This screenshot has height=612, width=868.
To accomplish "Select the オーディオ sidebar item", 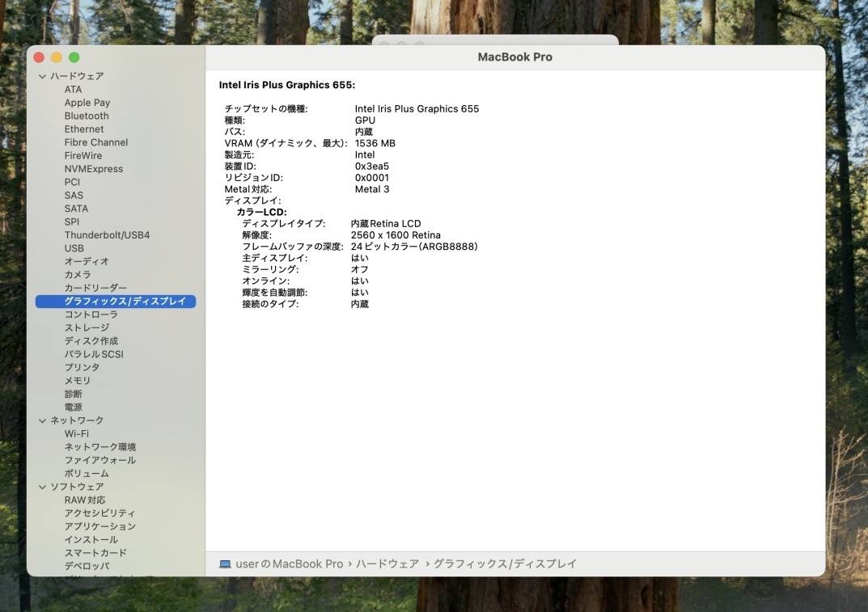I will tap(87, 261).
